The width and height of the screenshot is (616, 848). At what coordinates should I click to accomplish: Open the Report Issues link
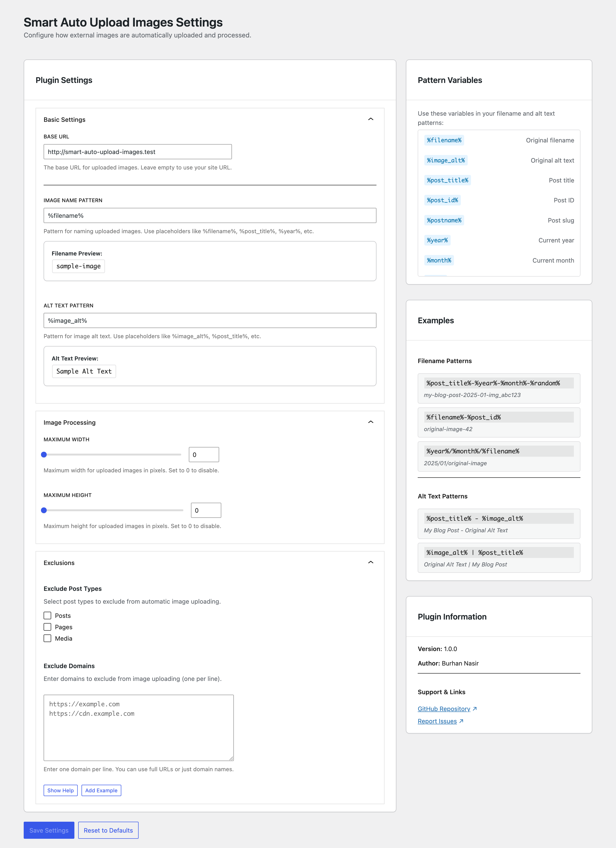click(x=438, y=721)
